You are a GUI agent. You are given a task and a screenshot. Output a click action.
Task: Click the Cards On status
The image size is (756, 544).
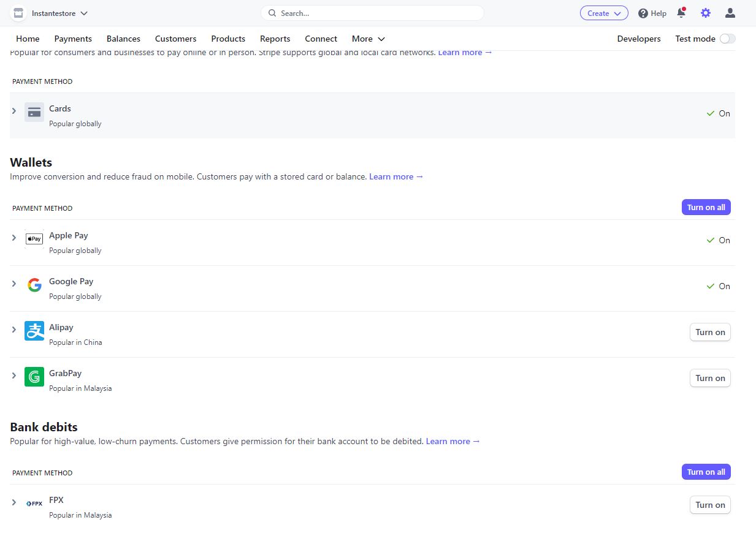718,113
